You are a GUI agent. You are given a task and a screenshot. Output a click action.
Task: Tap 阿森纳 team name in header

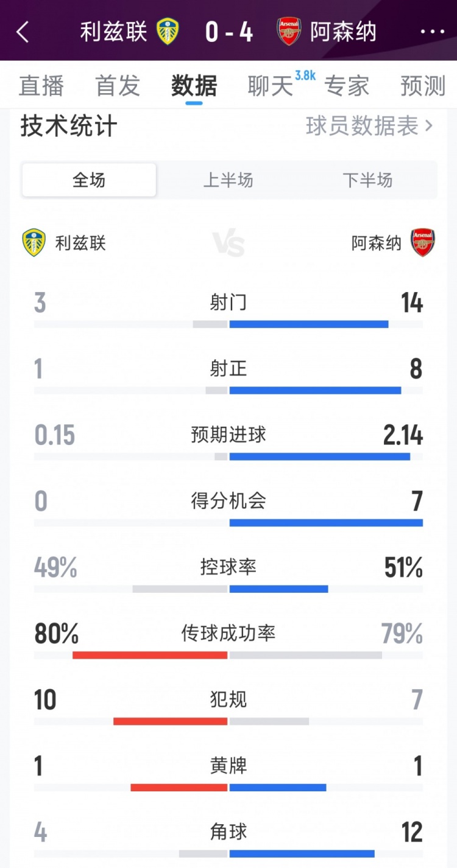point(343,32)
